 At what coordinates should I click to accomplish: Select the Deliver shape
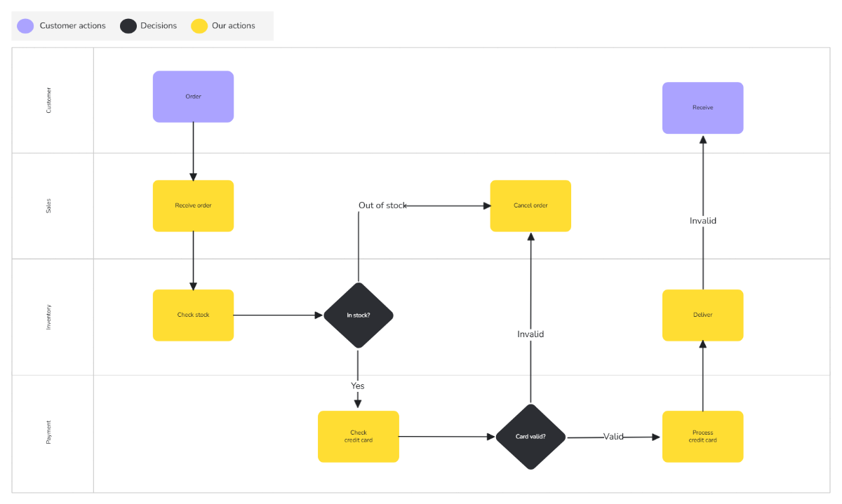pos(702,315)
